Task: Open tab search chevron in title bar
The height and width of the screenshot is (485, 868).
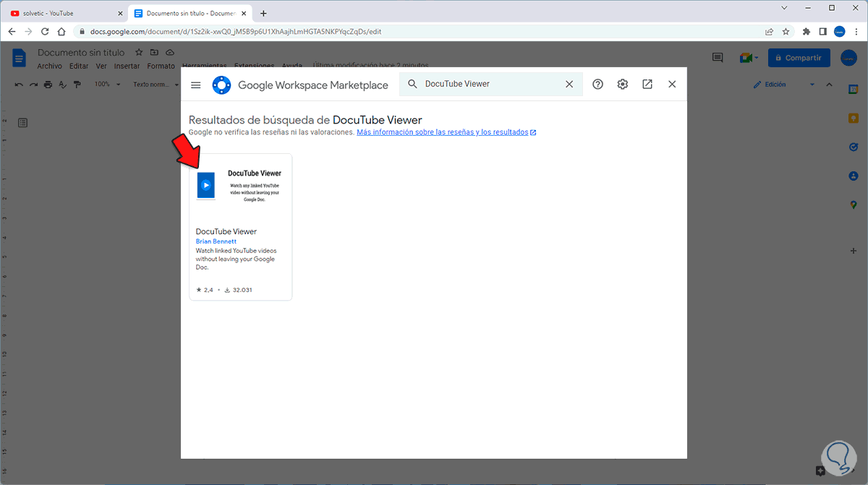Action: [x=785, y=8]
